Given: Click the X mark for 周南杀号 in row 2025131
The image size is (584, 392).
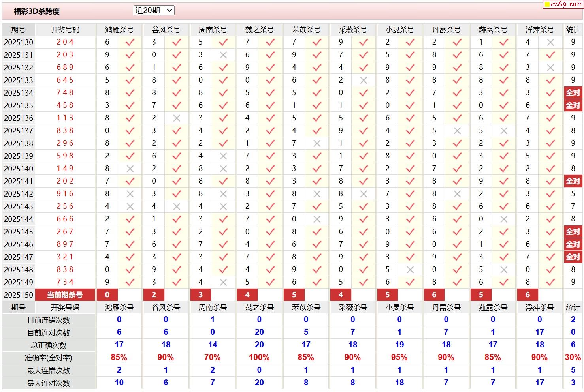Looking at the screenshot, I should (223, 55).
